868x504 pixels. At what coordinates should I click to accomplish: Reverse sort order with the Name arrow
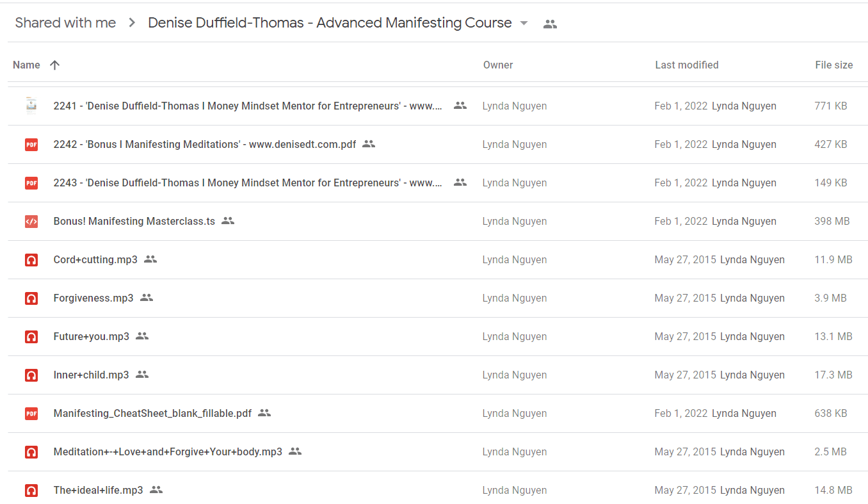[55, 65]
